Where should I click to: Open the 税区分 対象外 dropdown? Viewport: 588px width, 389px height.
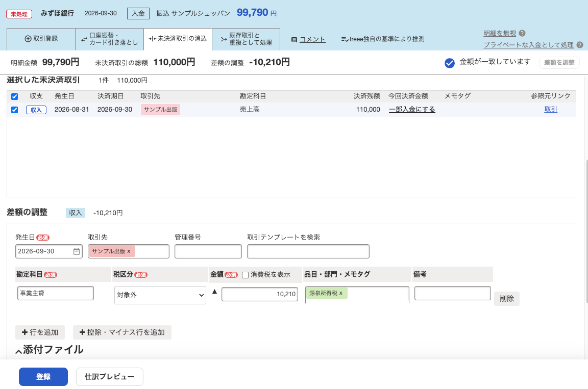pos(160,295)
